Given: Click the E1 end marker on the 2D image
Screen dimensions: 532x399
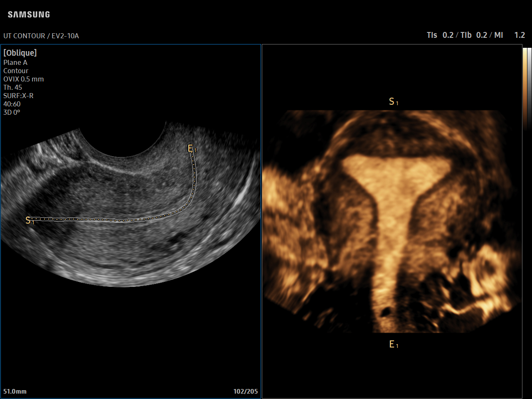Looking at the screenshot, I should [192, 148].
